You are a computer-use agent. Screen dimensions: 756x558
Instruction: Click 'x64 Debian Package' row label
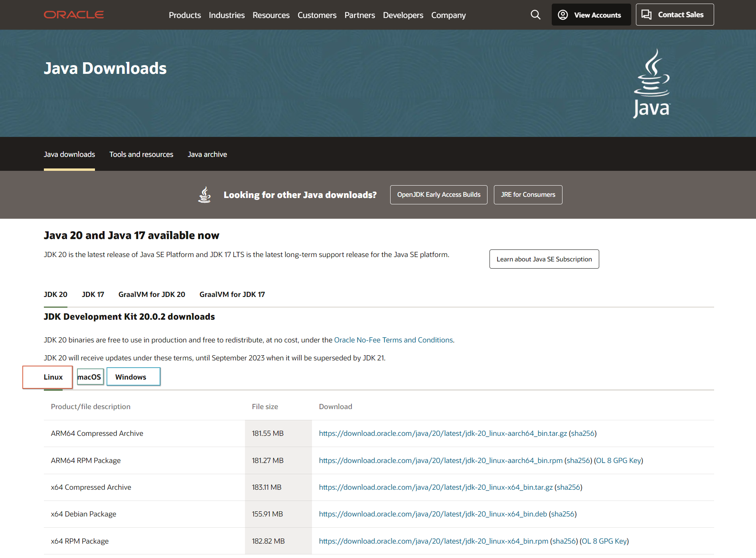coord(84,514)
